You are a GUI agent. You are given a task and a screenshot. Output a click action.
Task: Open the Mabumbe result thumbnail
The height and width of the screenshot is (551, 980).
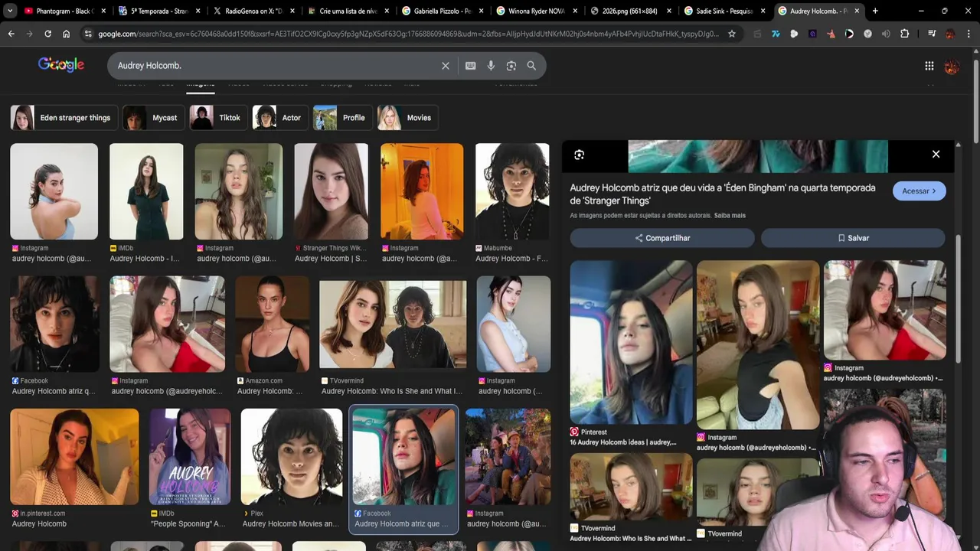[512, 191]
